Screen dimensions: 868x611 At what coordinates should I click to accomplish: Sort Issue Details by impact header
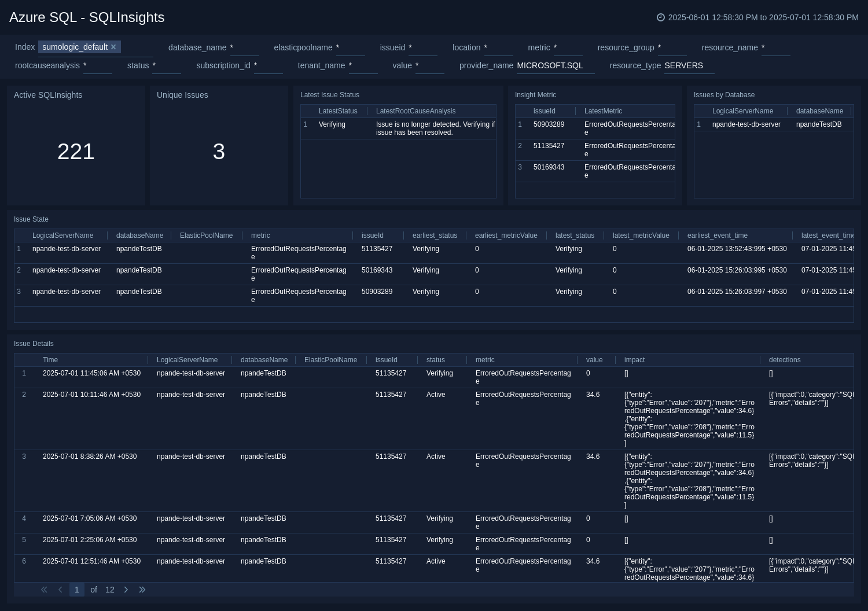(x=634, y=360)
